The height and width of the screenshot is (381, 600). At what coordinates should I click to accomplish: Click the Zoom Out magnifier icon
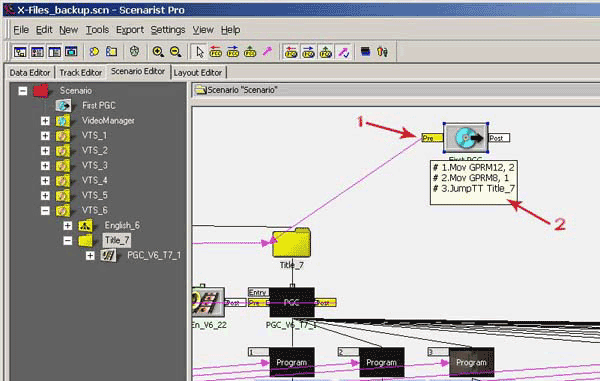click(175, 52)
